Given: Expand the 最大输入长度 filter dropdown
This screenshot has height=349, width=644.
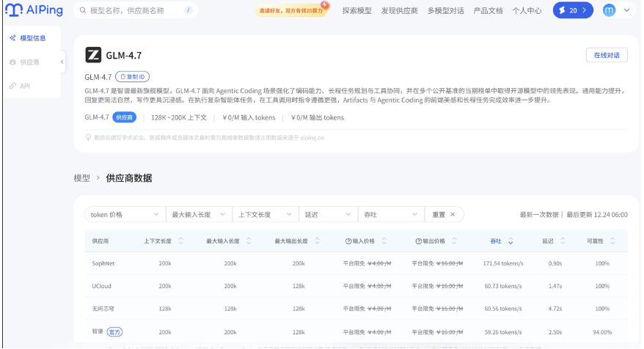Looking at the screenshot, I should [198, 215].
